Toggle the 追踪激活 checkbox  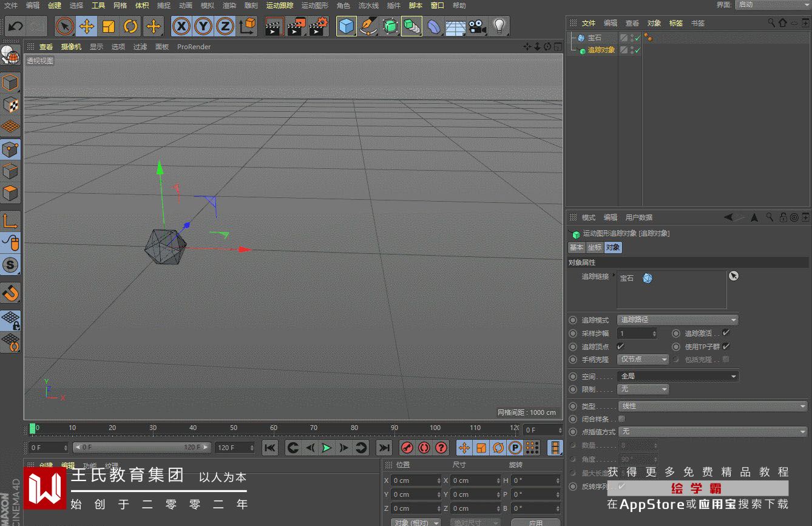[x=726, y=333]
